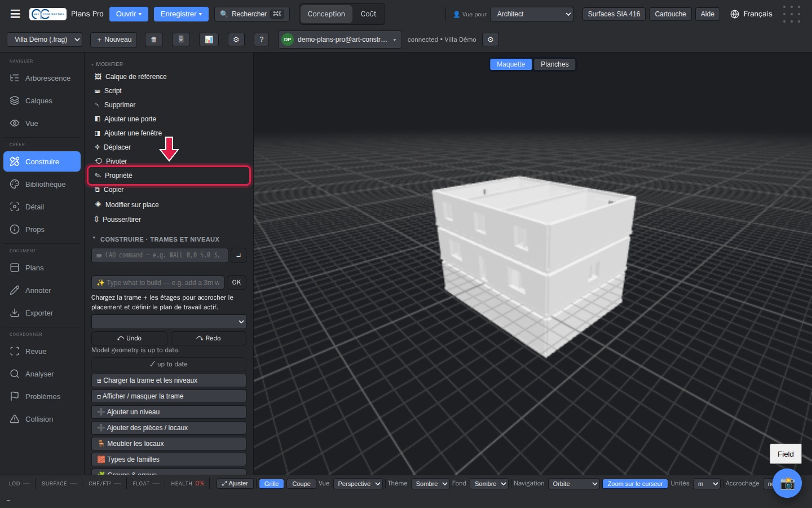Image resolution: width=812 pixels, height=508 pixels.
Task: Click in the CAD command input field
Action: pyautogui.click(x=160, y=256)
